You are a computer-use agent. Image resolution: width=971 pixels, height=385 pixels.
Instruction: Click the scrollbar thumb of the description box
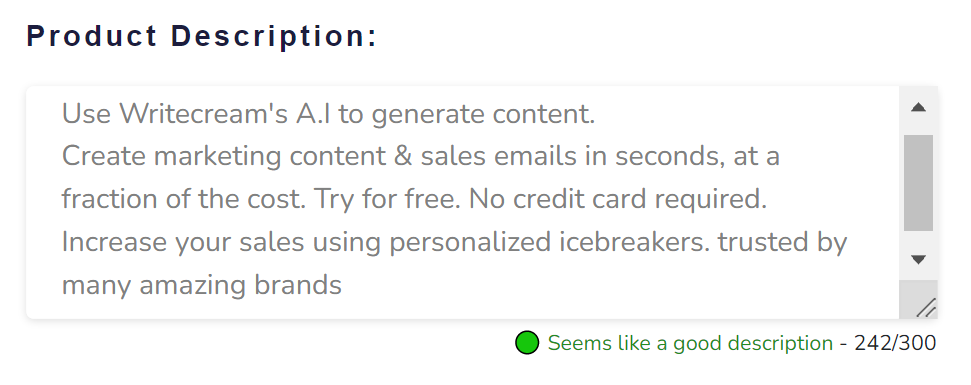[x=918, y=183]
